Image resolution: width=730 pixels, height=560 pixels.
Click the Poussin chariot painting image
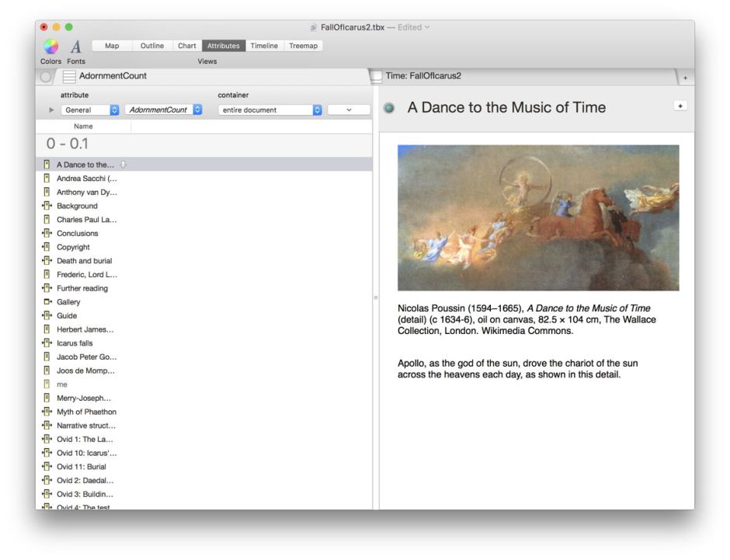pyautogui.click(x=538, y=217)
